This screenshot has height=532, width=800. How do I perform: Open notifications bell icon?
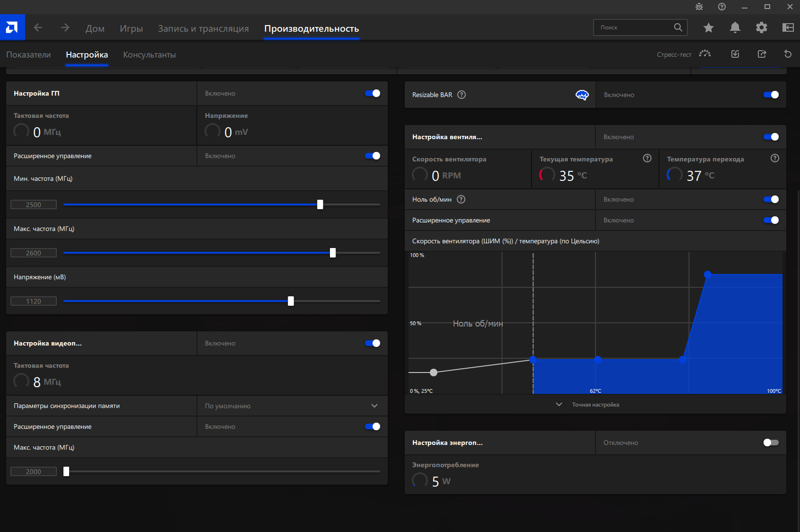point(735,27)
